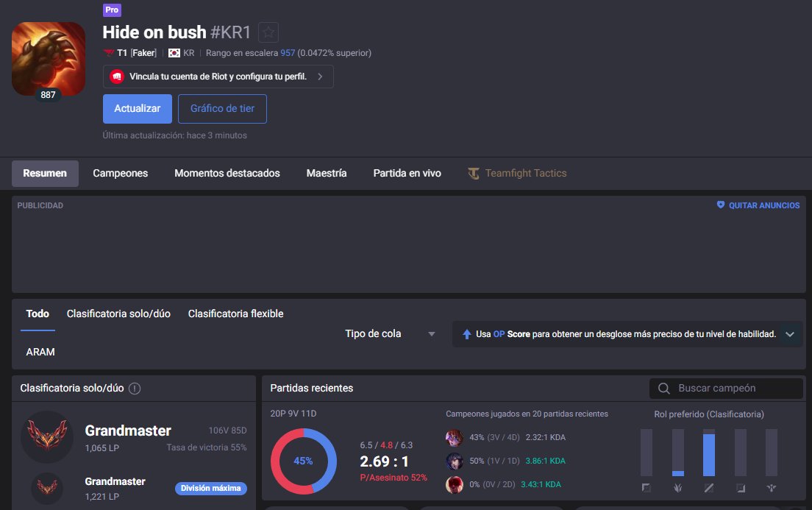Select the Todo queue filter
This screenshot has height=510, width=812.
38,314
